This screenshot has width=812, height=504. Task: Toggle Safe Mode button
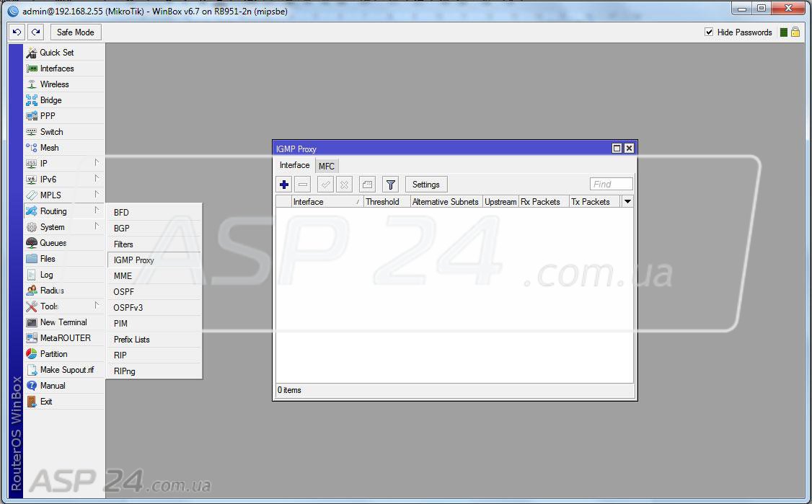(x=75, y=32)
